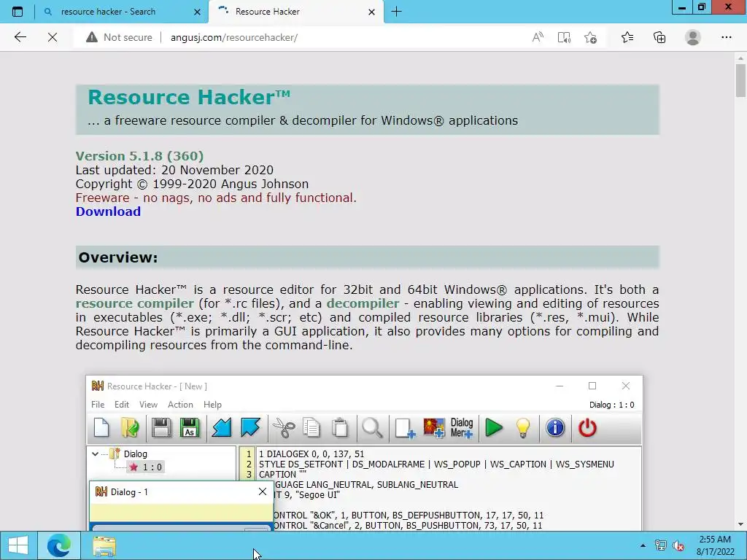Click the Copy pages toolbar icon
Viewport: 747px width, 560px height.
(311, 427)
